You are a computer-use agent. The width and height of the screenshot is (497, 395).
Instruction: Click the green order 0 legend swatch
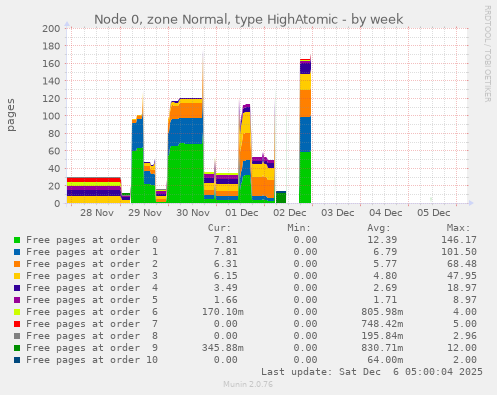[x=17, y=240]
